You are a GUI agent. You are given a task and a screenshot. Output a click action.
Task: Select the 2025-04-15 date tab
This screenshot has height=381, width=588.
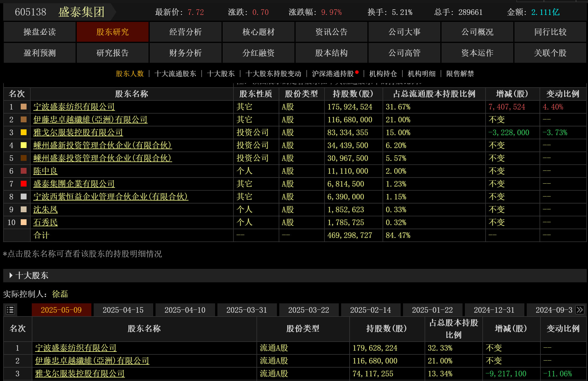(123, 310)
